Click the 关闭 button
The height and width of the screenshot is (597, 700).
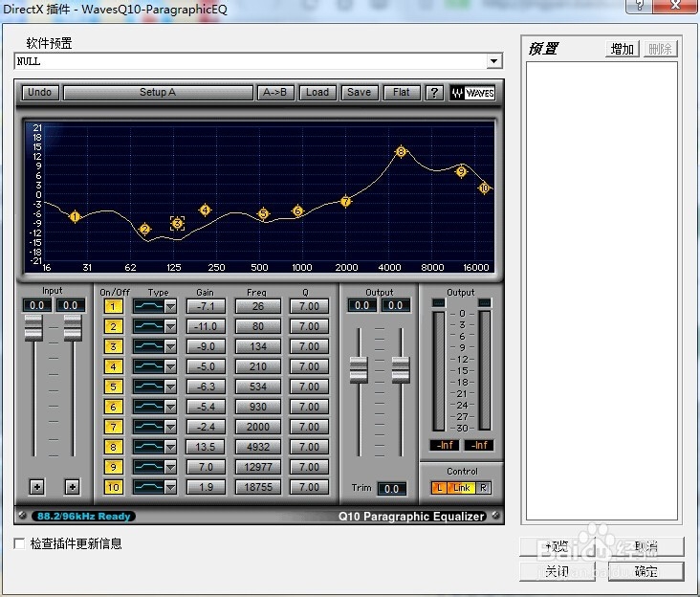pyautogui.click(x=558, y=571)
